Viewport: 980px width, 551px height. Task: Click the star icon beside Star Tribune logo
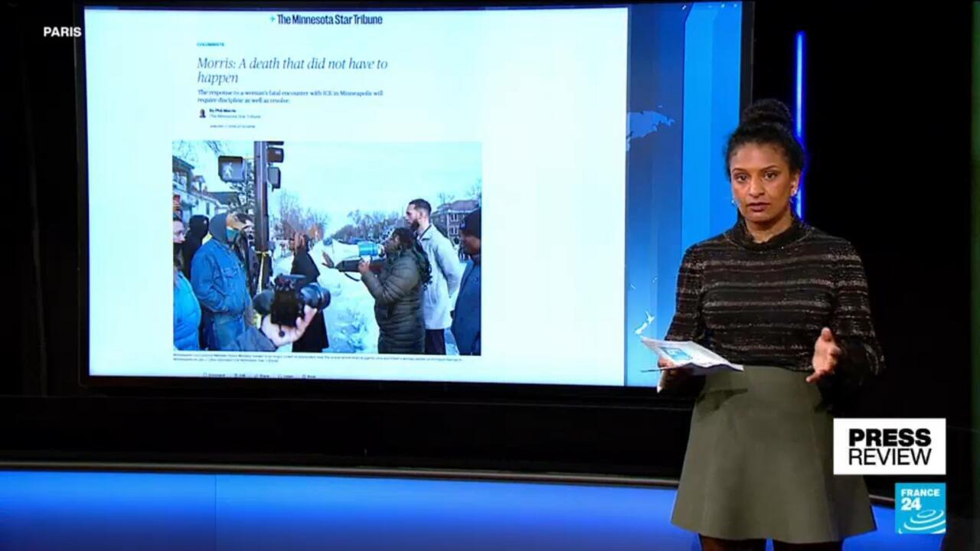click(272, 19)
